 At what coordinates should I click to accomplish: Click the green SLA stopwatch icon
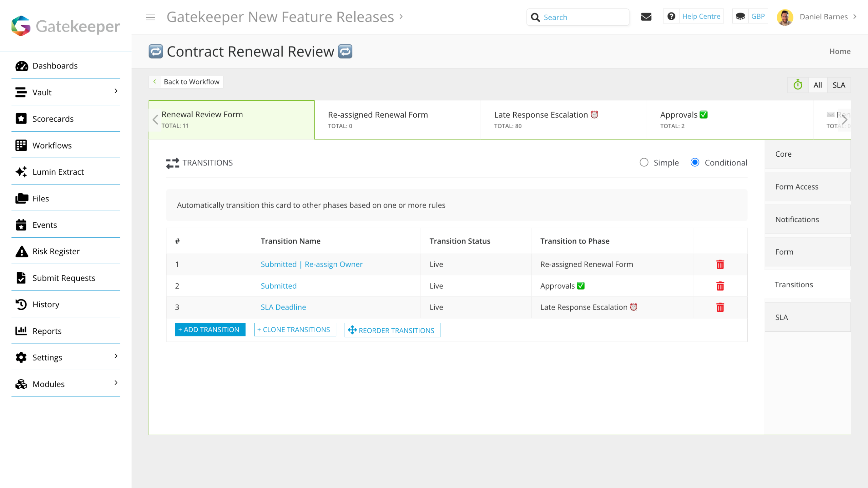pyautogui.click(x=797, y=85)
